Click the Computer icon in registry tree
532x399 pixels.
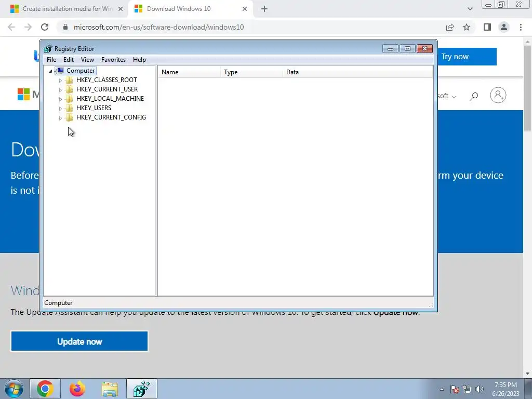tap(60, 71)
